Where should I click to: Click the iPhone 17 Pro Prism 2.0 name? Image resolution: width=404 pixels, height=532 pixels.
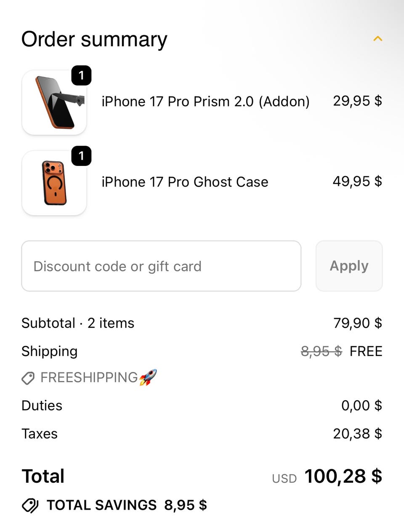(205, 102)
